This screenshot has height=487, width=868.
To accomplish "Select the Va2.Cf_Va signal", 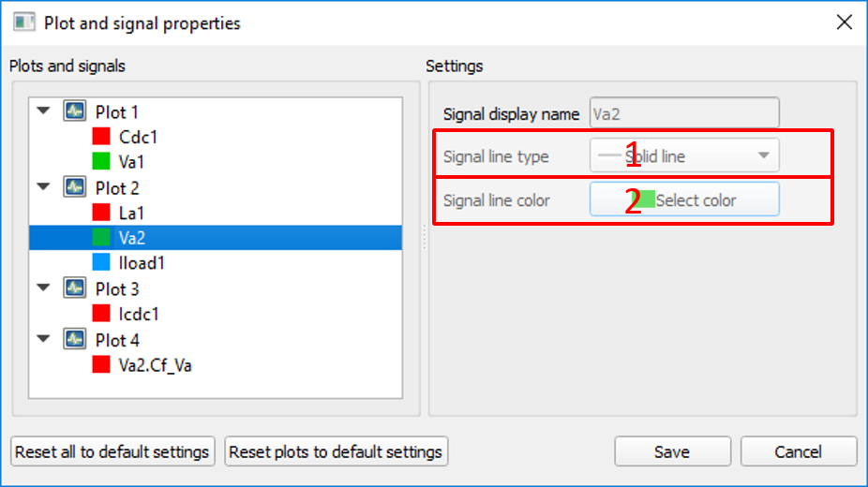I will (155, 365).
